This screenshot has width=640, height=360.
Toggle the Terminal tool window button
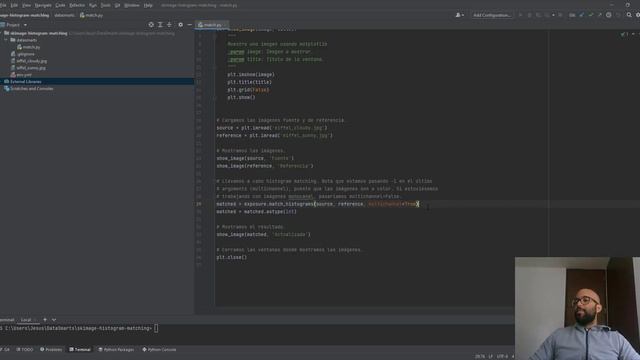(80, 350)
